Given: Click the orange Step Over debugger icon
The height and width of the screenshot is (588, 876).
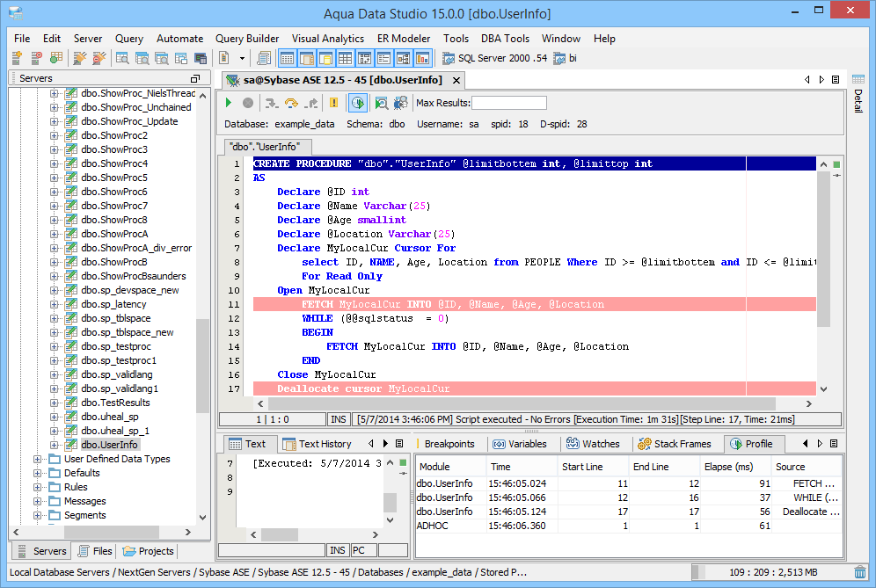Looking at the screenshot, I should pyautogui.click(x=292, y=103).
